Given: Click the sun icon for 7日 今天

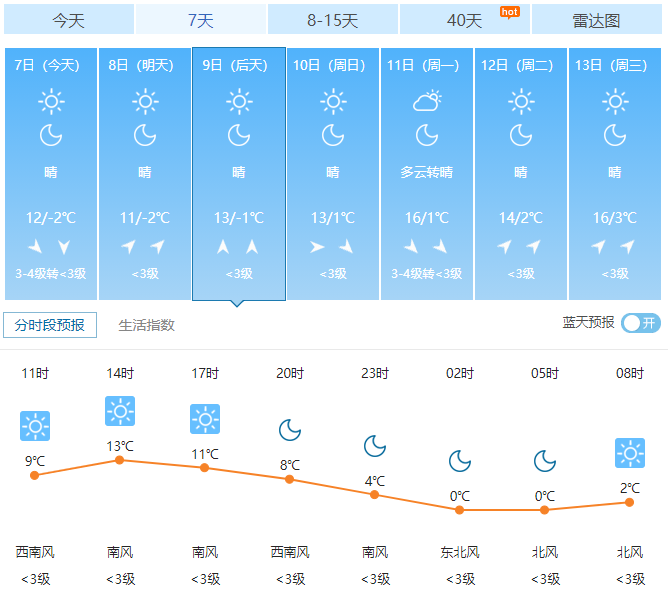Looking at the screenshot, I should [51, 101].
